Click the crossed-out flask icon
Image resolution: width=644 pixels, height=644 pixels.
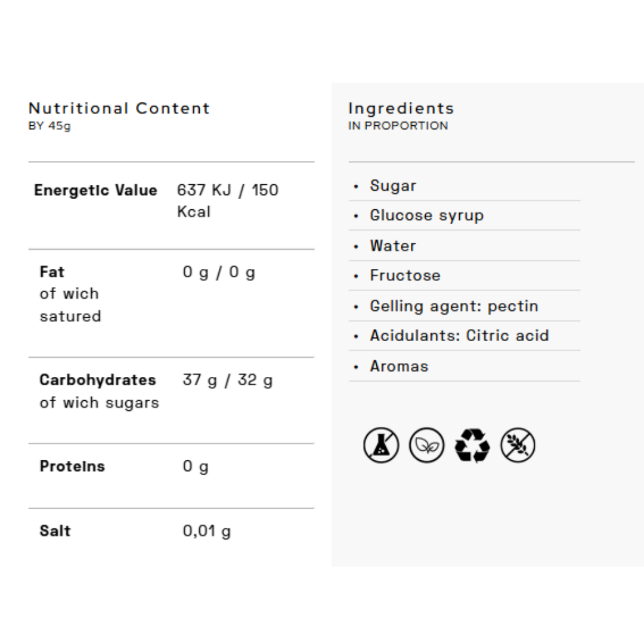coord(381,445)
